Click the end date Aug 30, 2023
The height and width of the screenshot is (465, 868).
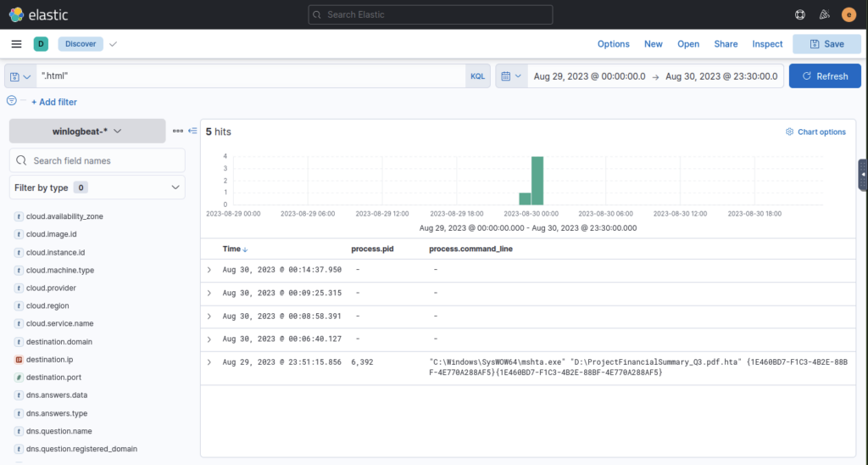click(721, 76)
